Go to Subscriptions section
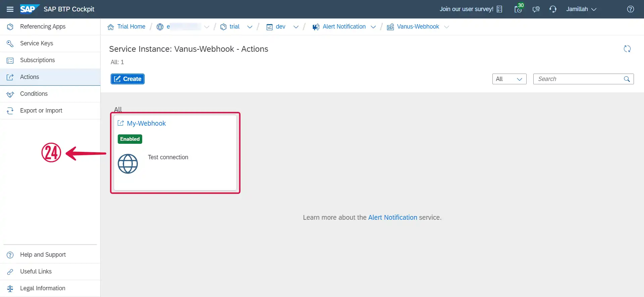The height and width of the screenshot is (297, 644). [x=50, y=60]
